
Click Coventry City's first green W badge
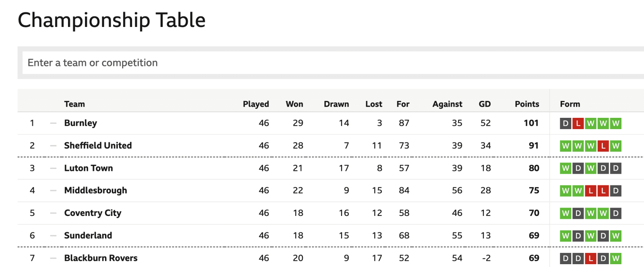(x=566, y=214)
